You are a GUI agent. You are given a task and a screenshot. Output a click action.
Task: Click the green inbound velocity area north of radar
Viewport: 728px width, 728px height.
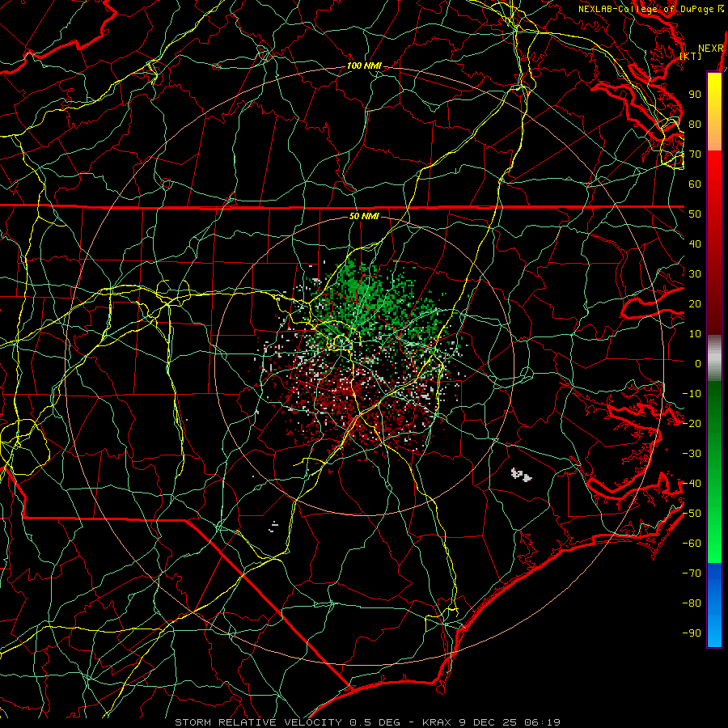click(x=366, y=297)
